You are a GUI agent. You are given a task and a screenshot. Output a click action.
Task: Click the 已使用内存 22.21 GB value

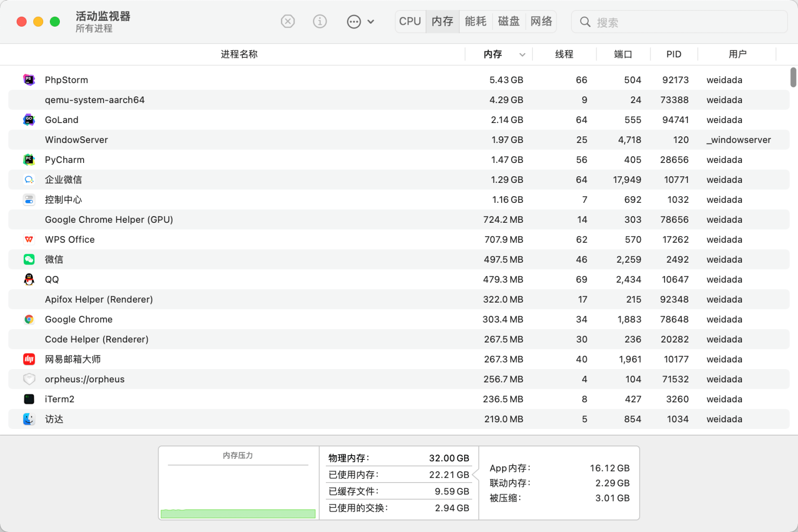(x=449, y=475)
